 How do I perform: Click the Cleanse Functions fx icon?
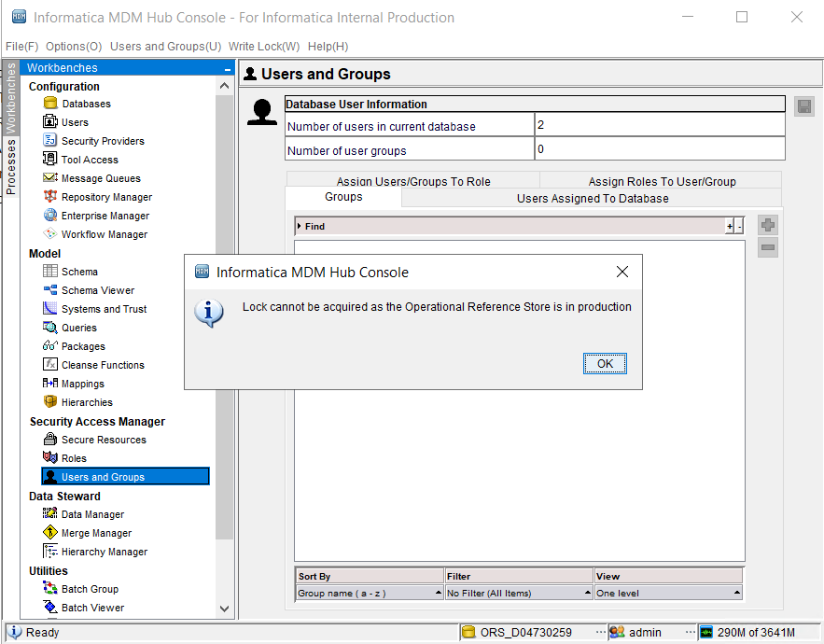point(49,364)
